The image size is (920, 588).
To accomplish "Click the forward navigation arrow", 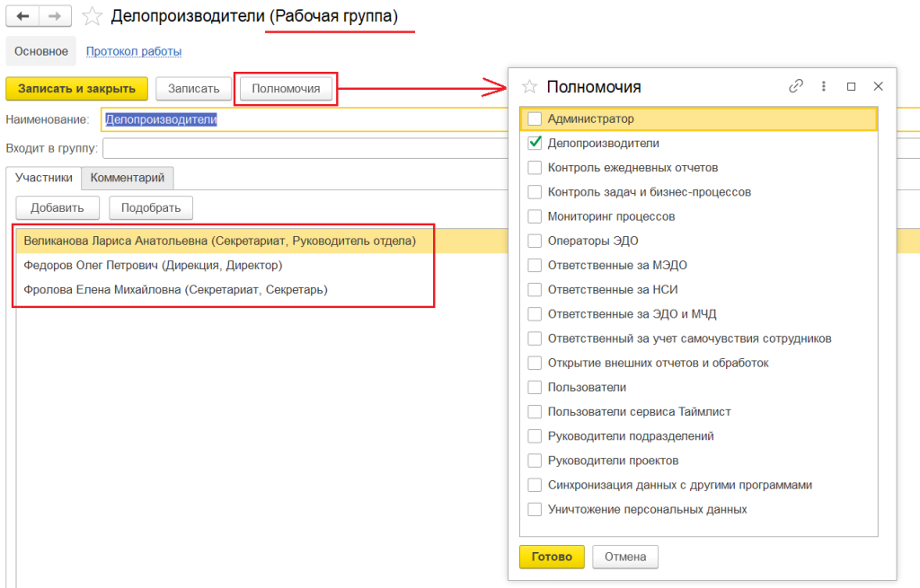I will [x=55, y=17].
